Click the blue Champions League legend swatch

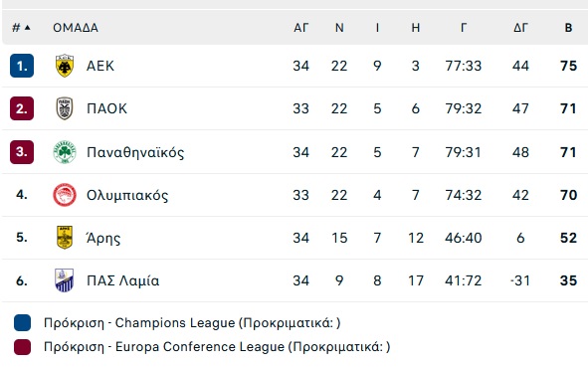[22, 323]
